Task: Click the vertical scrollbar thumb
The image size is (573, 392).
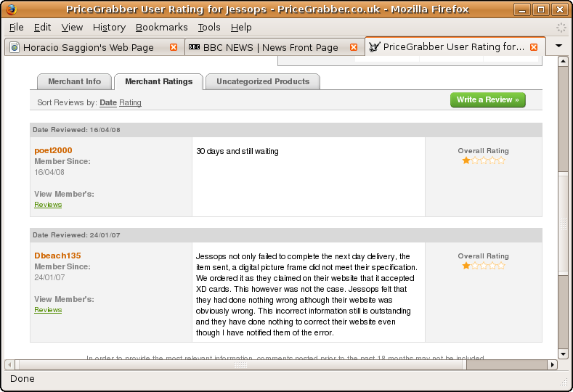Action: click(563, 224)
